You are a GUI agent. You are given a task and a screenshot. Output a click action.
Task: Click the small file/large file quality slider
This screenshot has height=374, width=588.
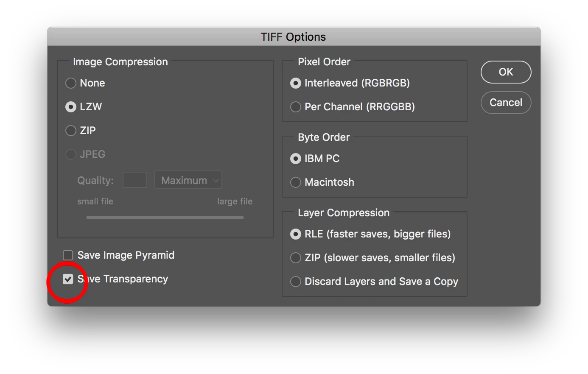tap(165, 218)
